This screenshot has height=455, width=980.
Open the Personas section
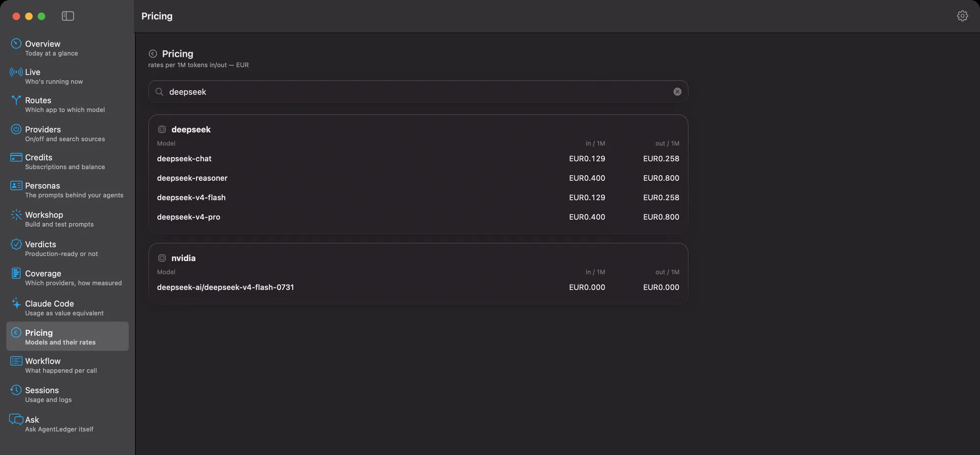point(68,190)
